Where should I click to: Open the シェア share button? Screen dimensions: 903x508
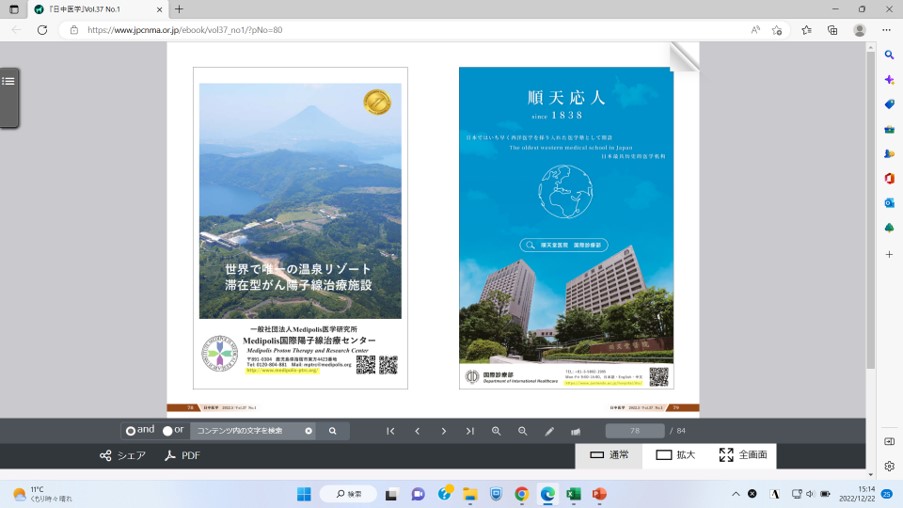tap(122, 456)
